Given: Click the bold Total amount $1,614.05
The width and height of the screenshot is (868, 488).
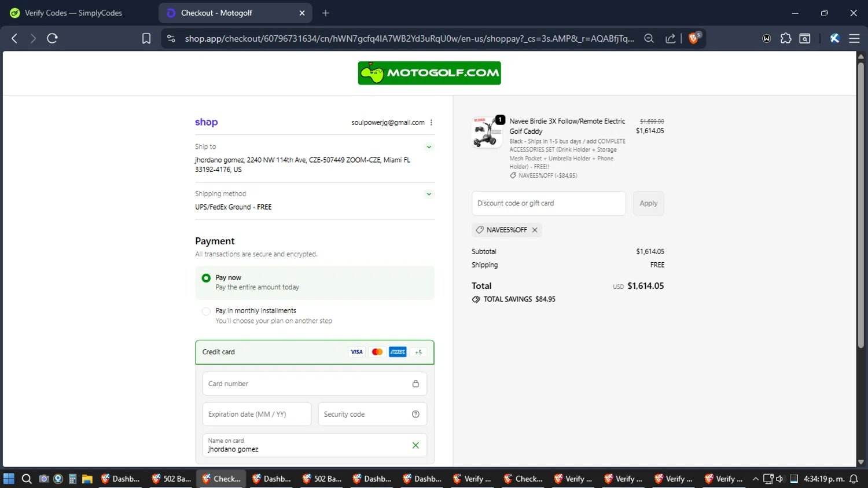Looking at the screenshot, I should tap(645, 286).
